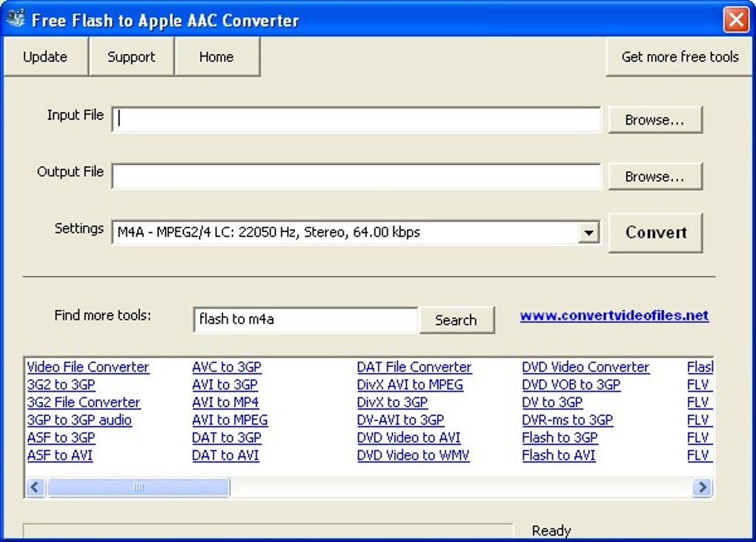The width and height of the screenshot is (756, 542).
Task: Open the DAT to AVI link
Action: coord(225,455)
